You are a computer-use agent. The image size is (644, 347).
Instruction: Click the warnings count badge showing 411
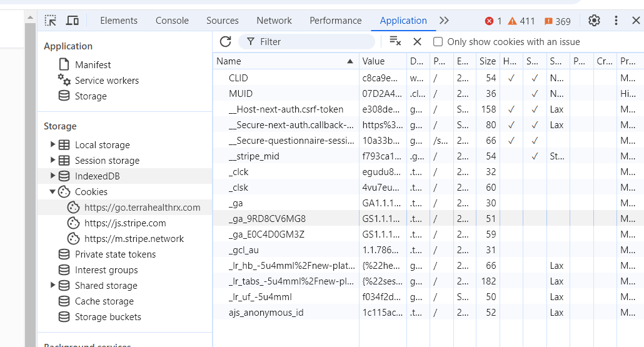click(521, 21)
